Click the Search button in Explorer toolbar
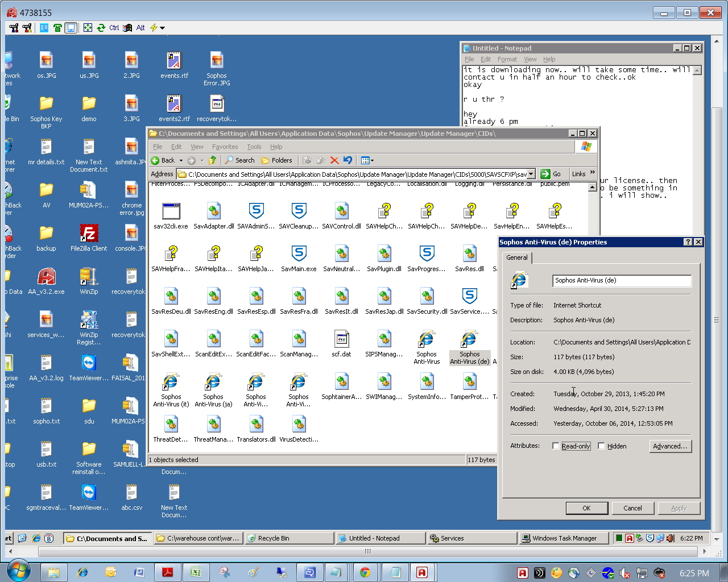 [x=239, y=160]
